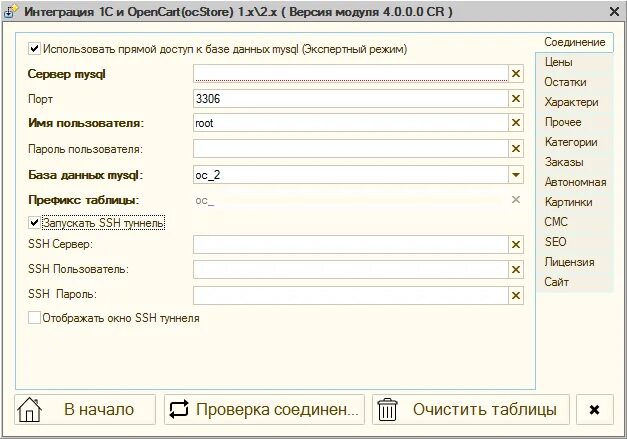Clear the Имя пользователя field with its X

[x=516, y=123]
